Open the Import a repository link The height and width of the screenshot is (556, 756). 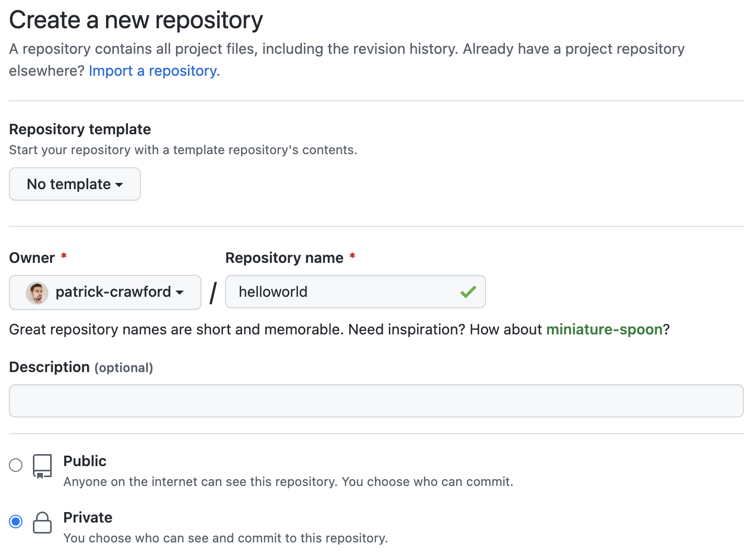pos(153,71)
